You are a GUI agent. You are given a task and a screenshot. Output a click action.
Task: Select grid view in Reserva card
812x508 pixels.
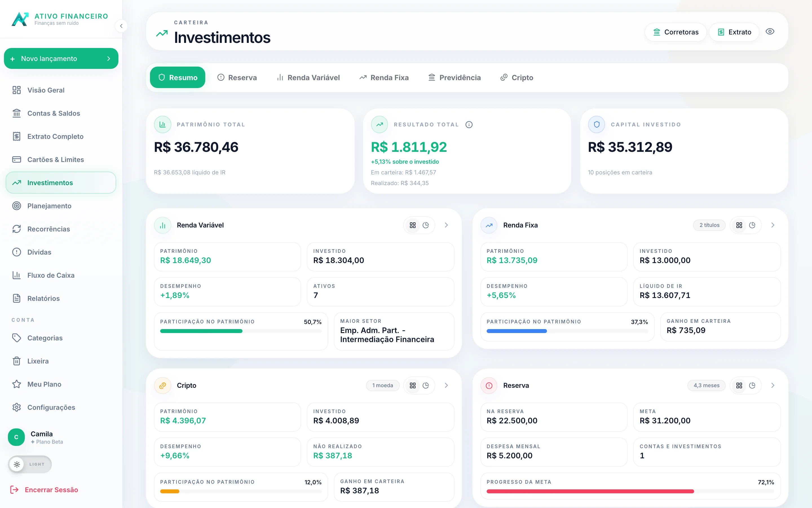click(739, 385)
